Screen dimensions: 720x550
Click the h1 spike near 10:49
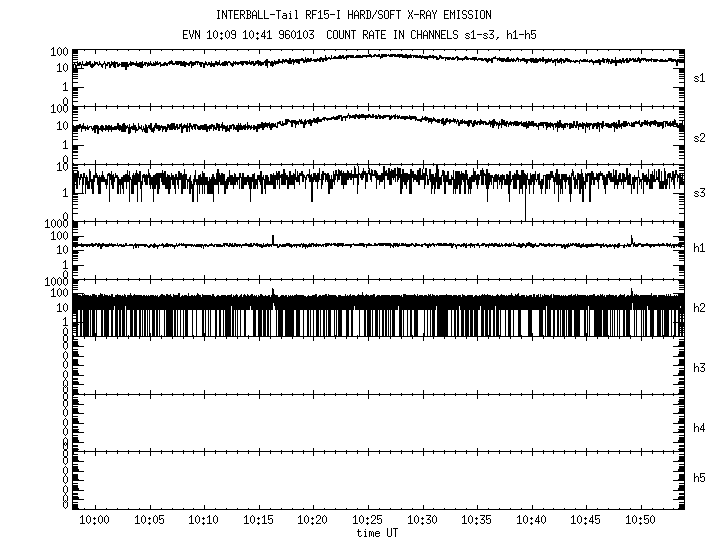[x=632, y=239]
